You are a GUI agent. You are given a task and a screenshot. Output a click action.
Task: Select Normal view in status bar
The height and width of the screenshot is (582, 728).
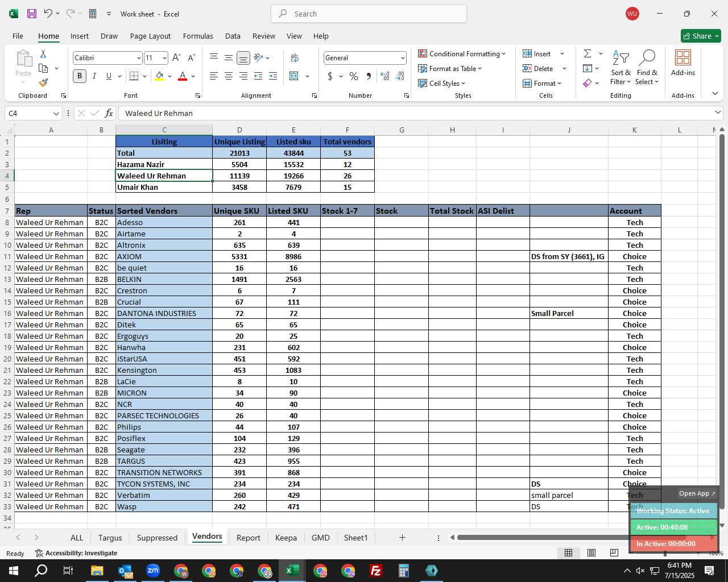pyautogui.click(x=568, y=553)
